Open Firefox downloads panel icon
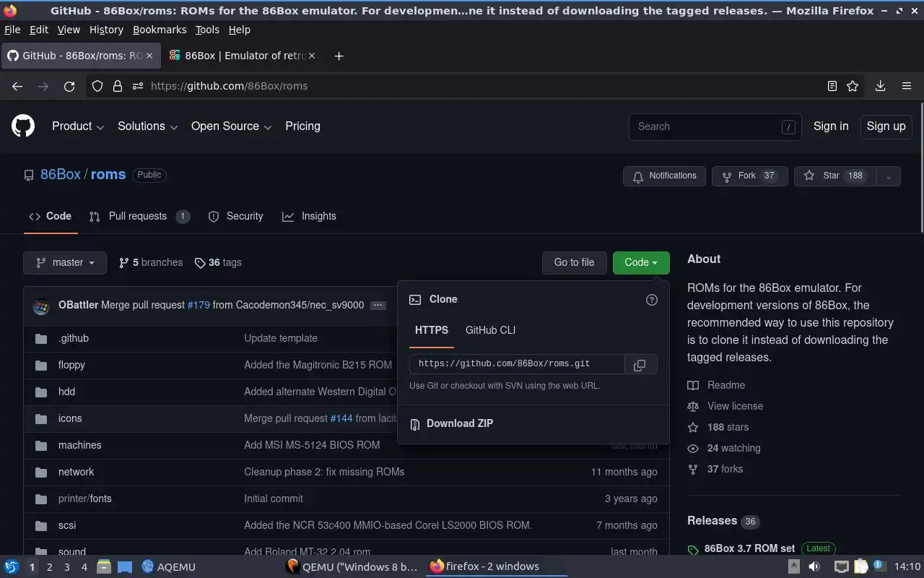Screen dimensions: 924x578 (881, 86)
